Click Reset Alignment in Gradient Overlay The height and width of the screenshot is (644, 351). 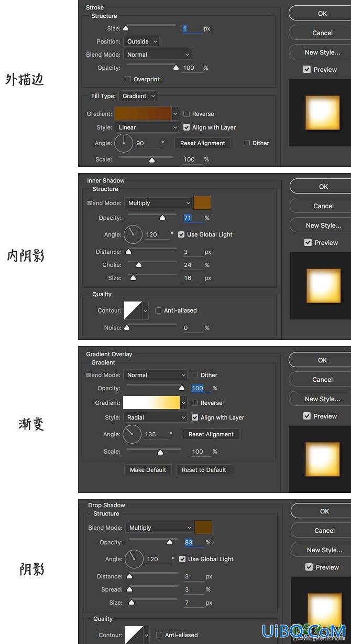(x=211, y=434)
